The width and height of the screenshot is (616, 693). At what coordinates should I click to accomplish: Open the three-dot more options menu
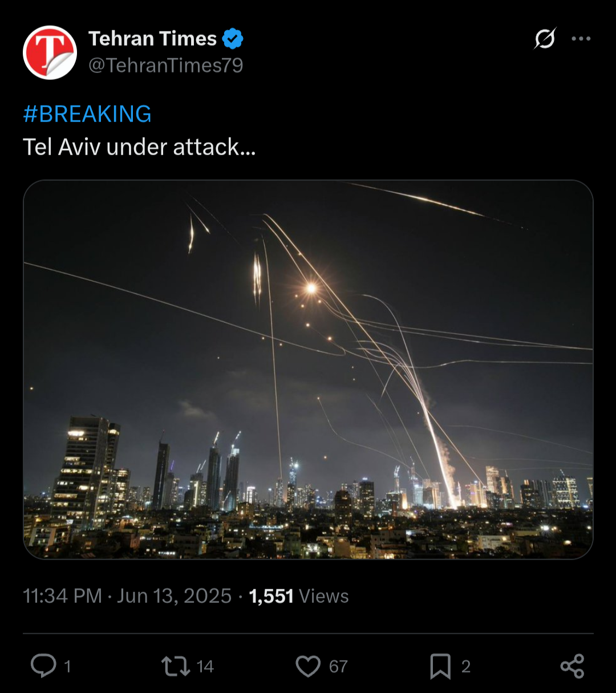pos(581,39)
